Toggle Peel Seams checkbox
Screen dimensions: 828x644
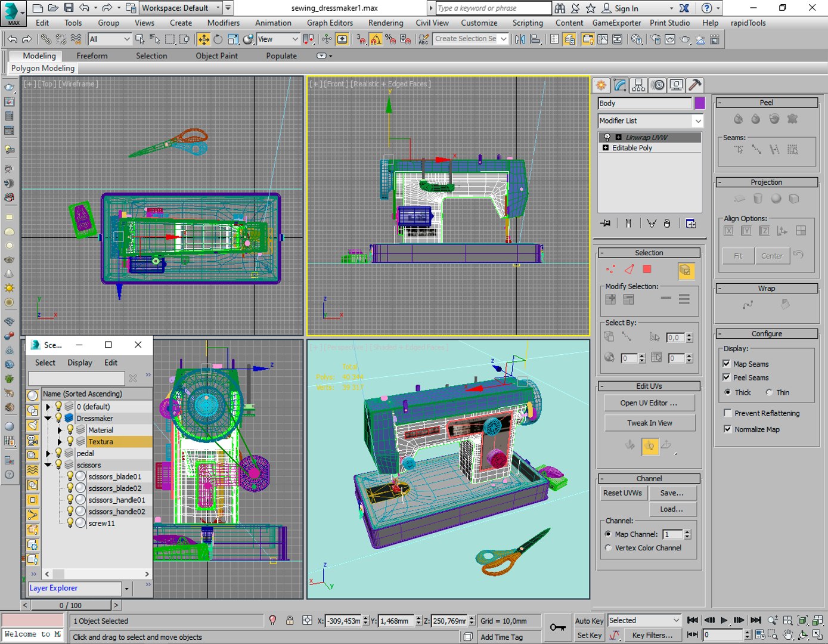[727, 377]
